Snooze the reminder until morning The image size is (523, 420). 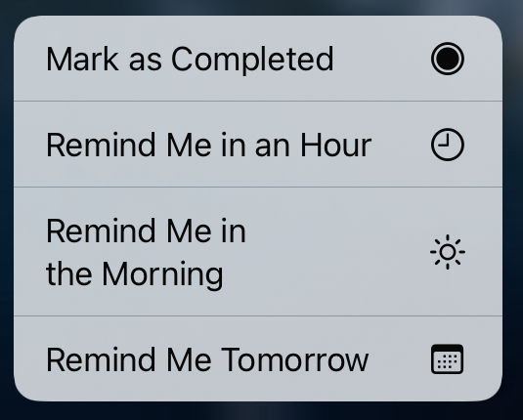pos(258,252)
